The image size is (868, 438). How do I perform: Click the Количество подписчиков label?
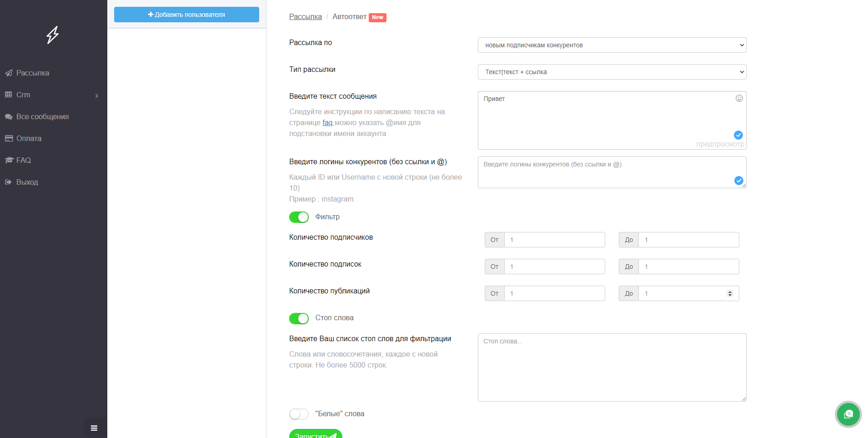(331, 237)
